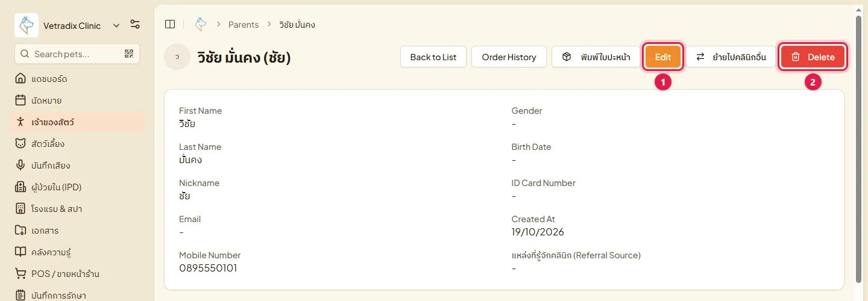Click the orange Edit button

[x=663, y=57]
